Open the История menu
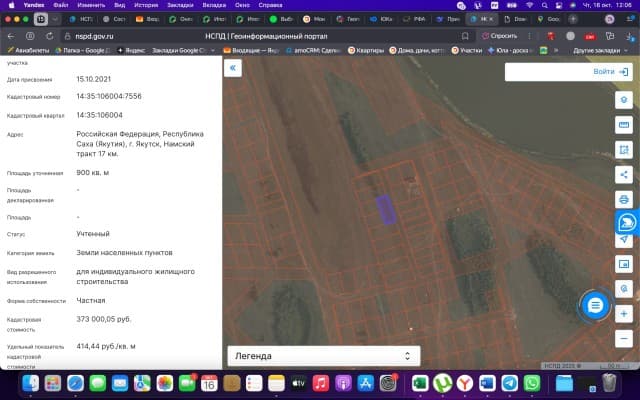The width and height of the screenshot is (640, 400). point(146,5)
